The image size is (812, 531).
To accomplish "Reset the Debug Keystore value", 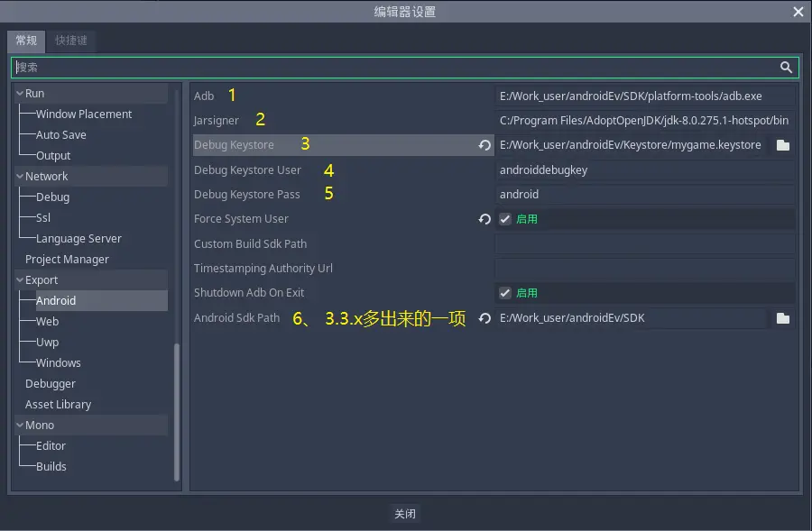I will [x=484, y=145].
